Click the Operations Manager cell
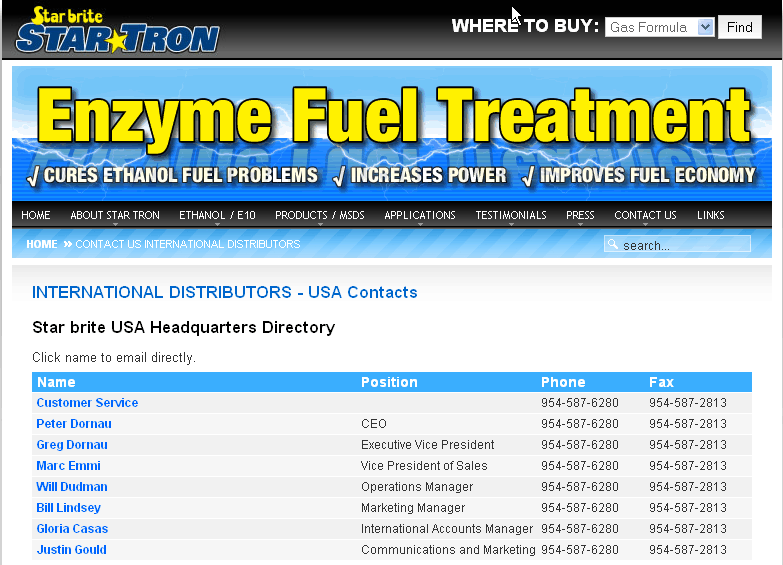The height and width of the screenshot is (565, 783). point(417,487)
